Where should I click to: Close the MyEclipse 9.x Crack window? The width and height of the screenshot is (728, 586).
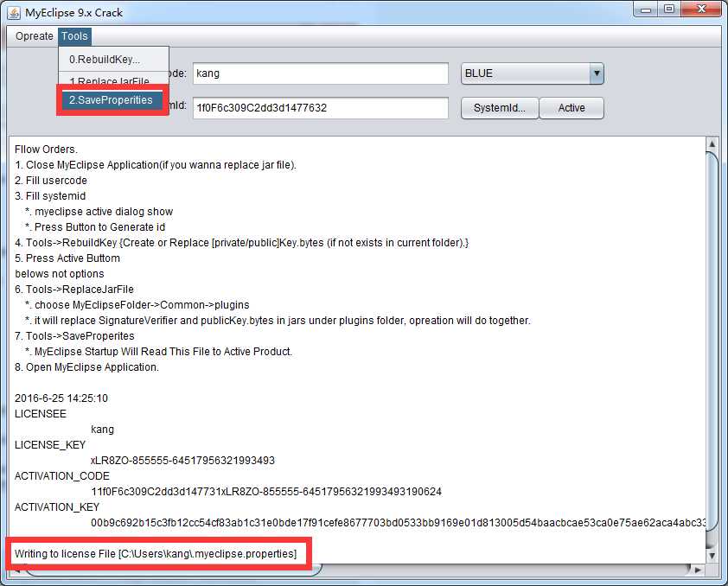tap(702, 10)
